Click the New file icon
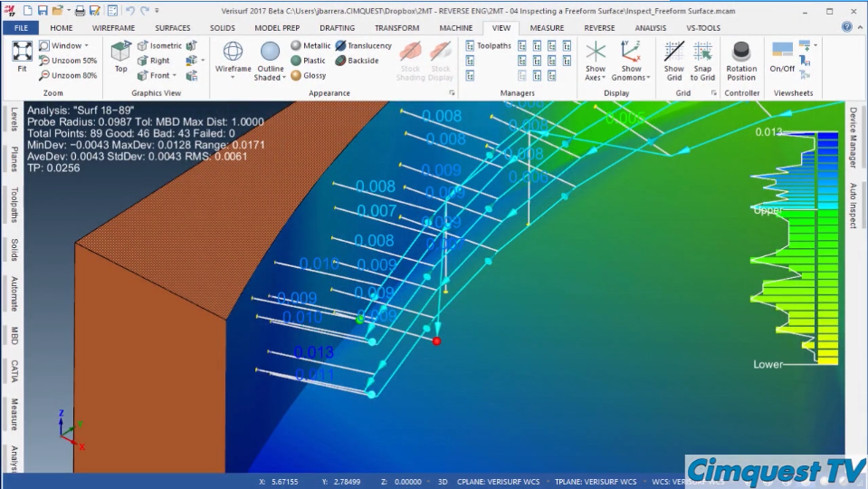Viewport: 868px width, 489px height. click(28, 11)
